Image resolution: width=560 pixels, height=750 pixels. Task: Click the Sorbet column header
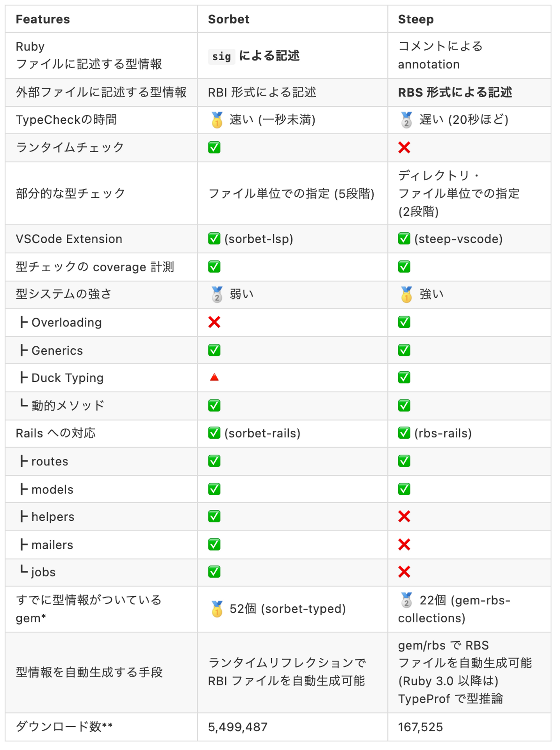point(229,19)
